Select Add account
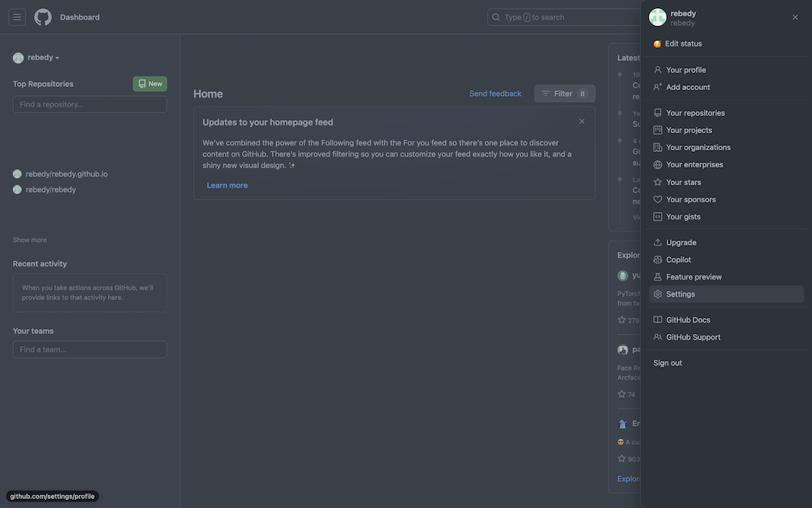This screenshot has width=812, height=508. (x=726, y=87)
